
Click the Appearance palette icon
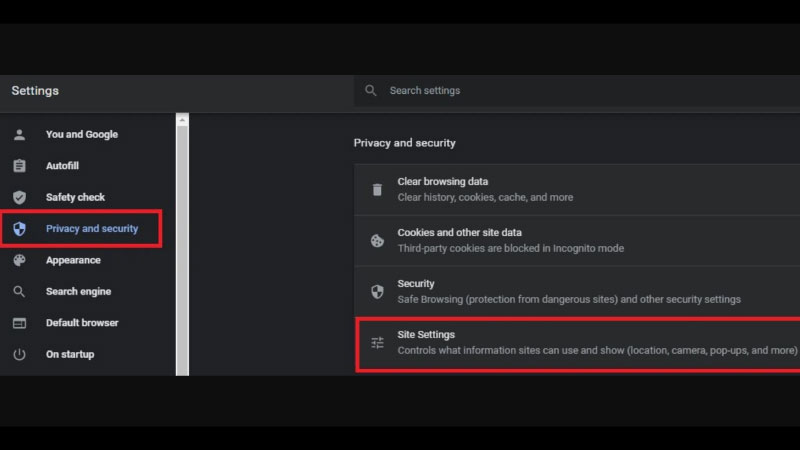19,260
